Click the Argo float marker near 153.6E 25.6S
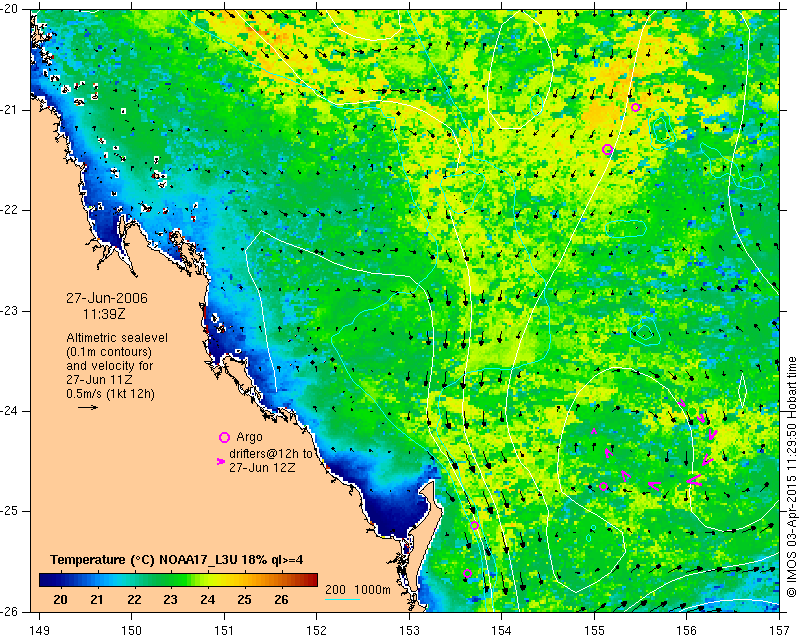 467,574
